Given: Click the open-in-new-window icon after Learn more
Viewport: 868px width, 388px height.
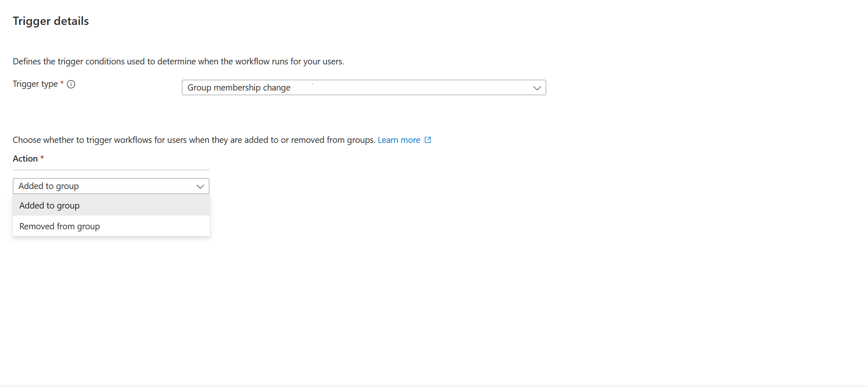Looking at the screenshot, I should click(428, 140).
